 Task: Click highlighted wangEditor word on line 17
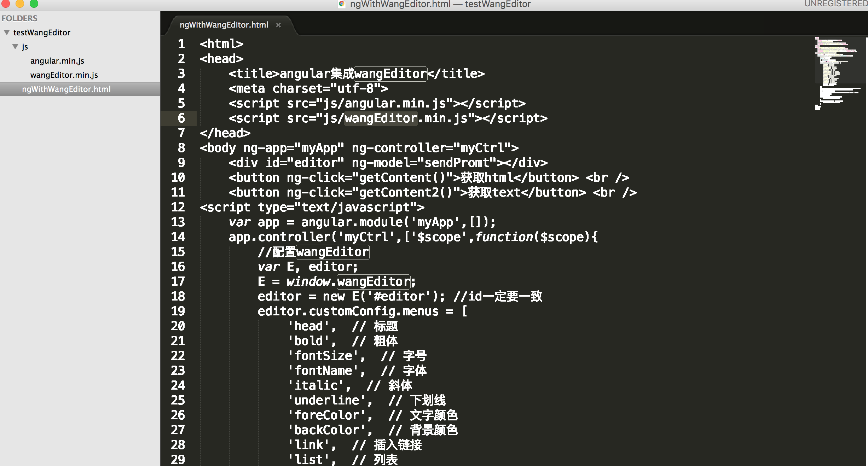point(374,282)
